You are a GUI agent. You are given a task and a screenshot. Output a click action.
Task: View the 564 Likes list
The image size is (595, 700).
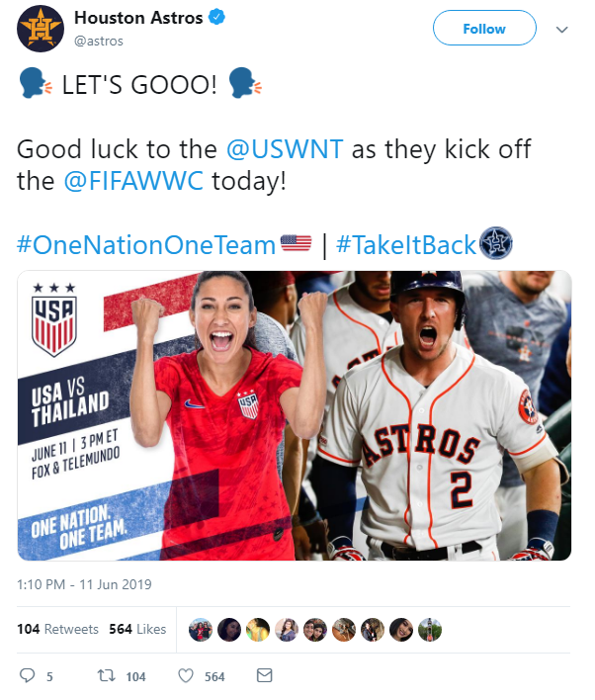tap(137, 629)
